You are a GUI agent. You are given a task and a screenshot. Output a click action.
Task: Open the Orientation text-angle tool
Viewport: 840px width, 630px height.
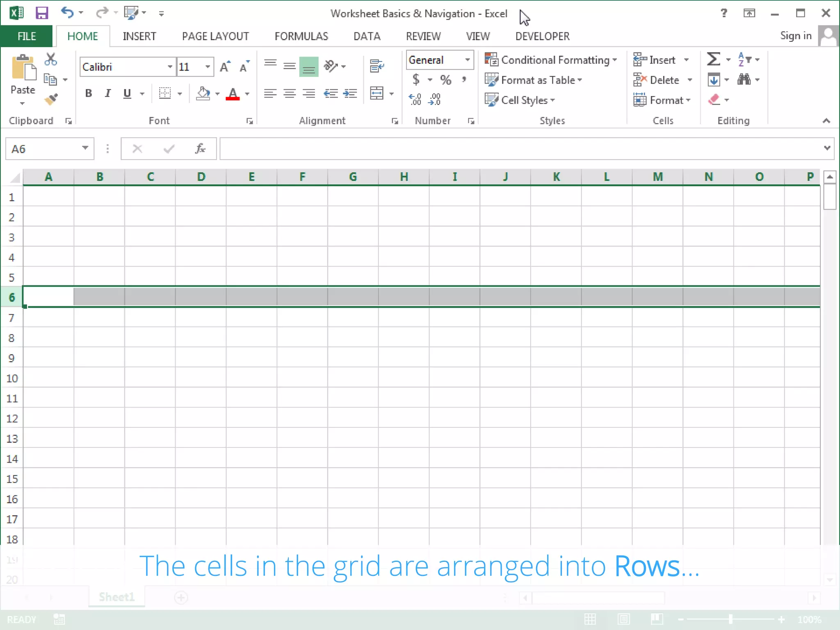pos(331,66)
